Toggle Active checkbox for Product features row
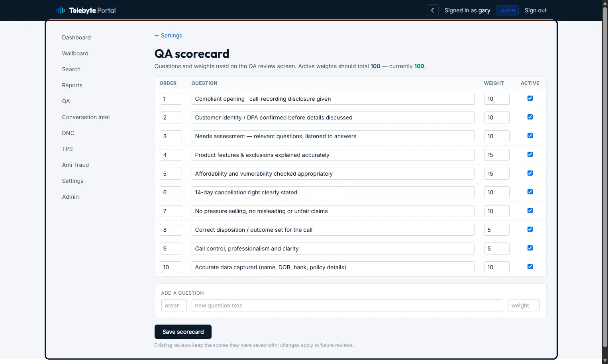The width and height of the screenshot is (608, 364). (x=530, y=155)
